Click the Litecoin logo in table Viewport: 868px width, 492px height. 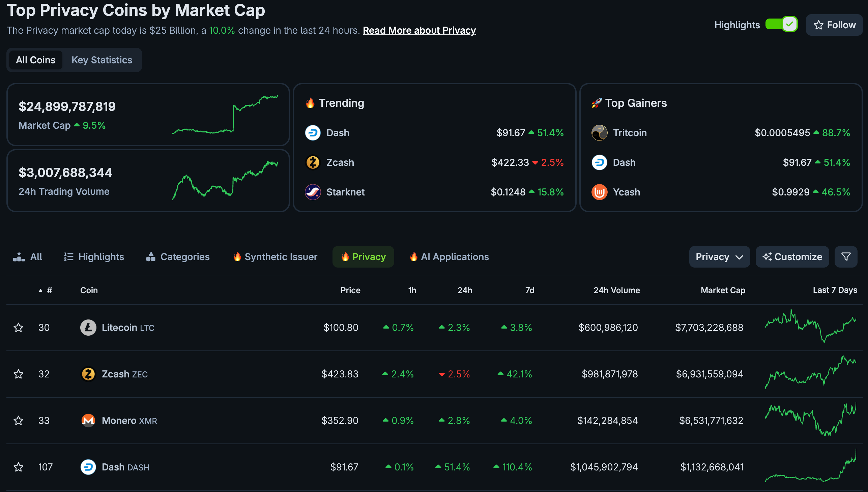coord(88,328)
